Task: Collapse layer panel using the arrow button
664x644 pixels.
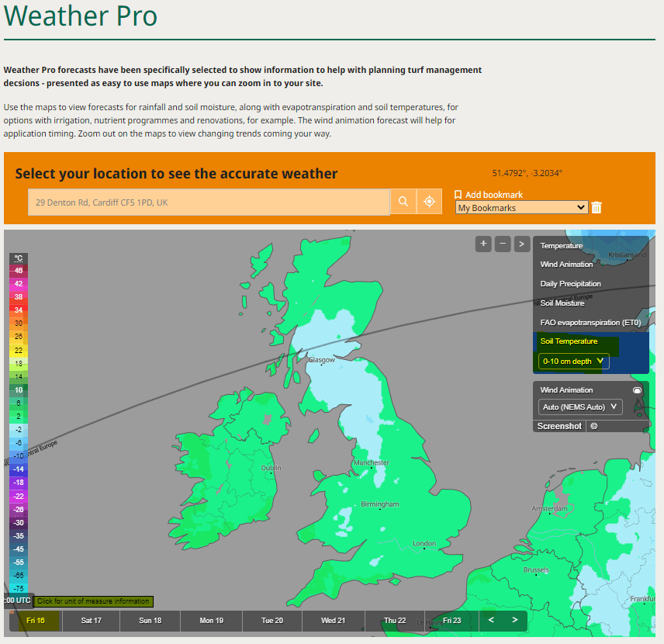Action: (x=521, y=244)
